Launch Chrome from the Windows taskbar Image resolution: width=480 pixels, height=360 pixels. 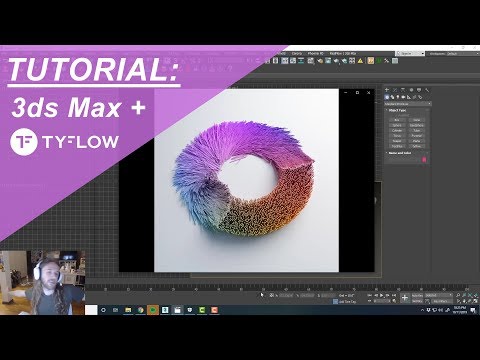click(140, 310)
